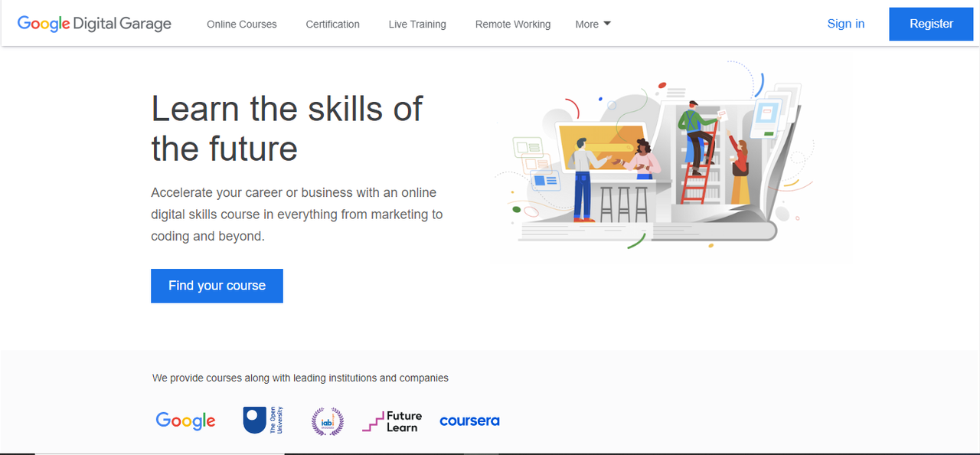Click the 'We provide courses along with' text
The width and height of the screenshot is (980, 455).
point(300,378)
